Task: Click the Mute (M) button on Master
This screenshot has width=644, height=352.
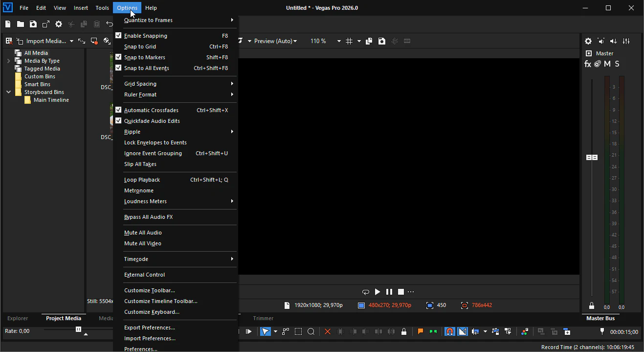Action: pyautogui.click(x=607, y=64)
